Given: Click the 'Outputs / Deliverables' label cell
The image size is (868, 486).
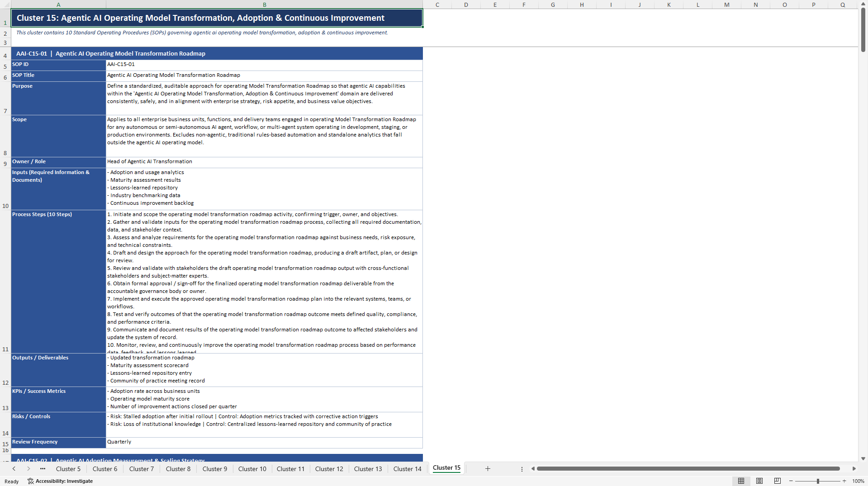Looking at the screenshot, I should click(58, 370).
